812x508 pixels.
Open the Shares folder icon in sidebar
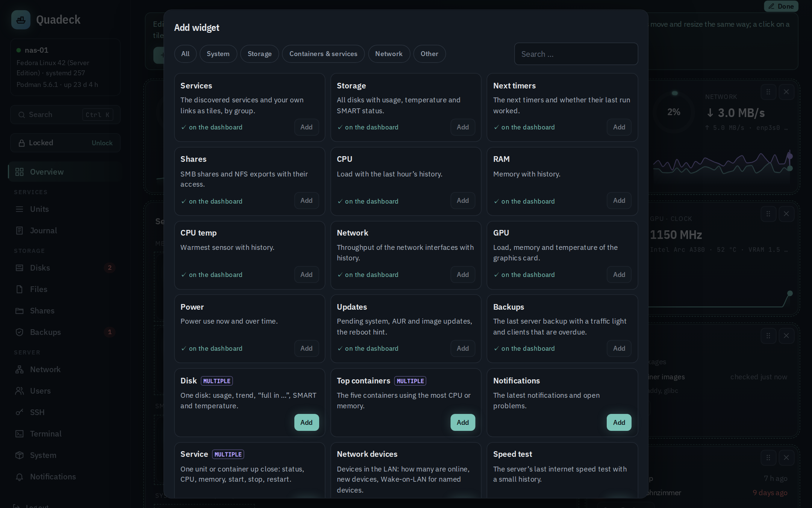click(20, 311)
